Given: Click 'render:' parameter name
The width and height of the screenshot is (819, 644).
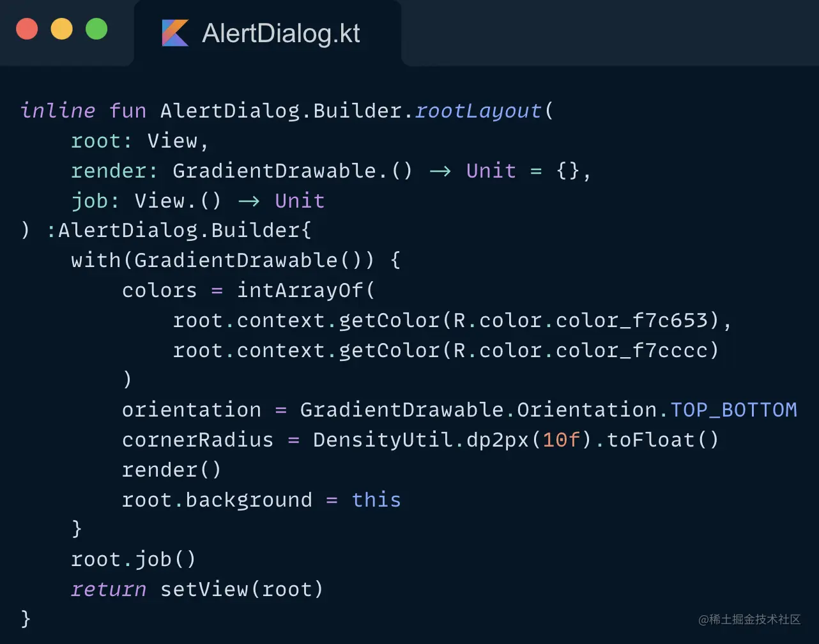Looking at the screenshot, I should [115, 171].
